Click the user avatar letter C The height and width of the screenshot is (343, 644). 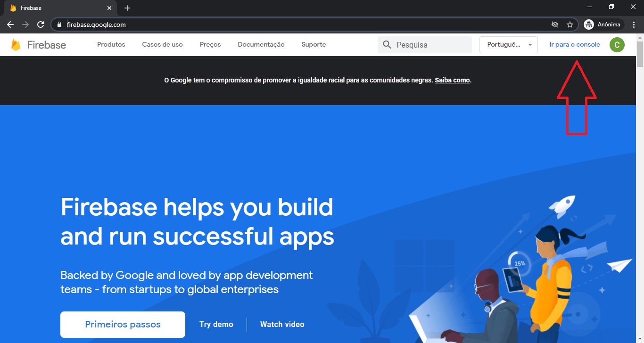click(x=617, y=44)
